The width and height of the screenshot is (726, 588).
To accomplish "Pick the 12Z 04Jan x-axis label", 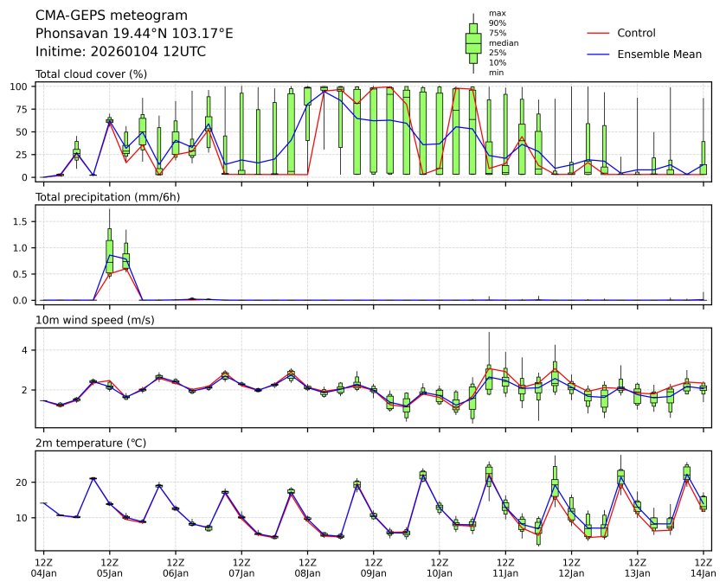I will (43, 567).
